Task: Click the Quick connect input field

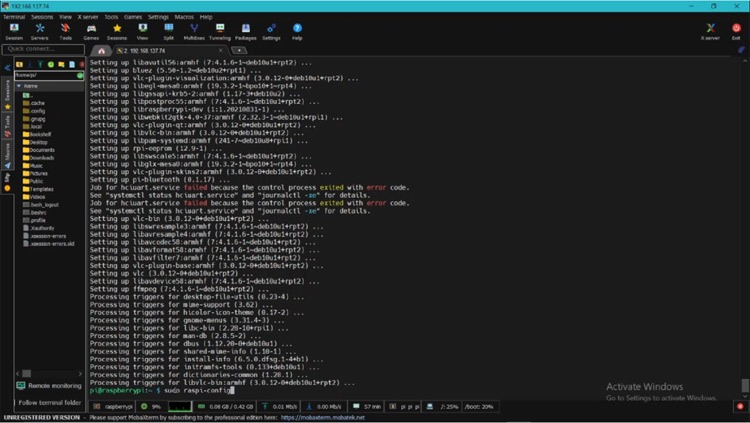Action: click(x=44, y=49)
